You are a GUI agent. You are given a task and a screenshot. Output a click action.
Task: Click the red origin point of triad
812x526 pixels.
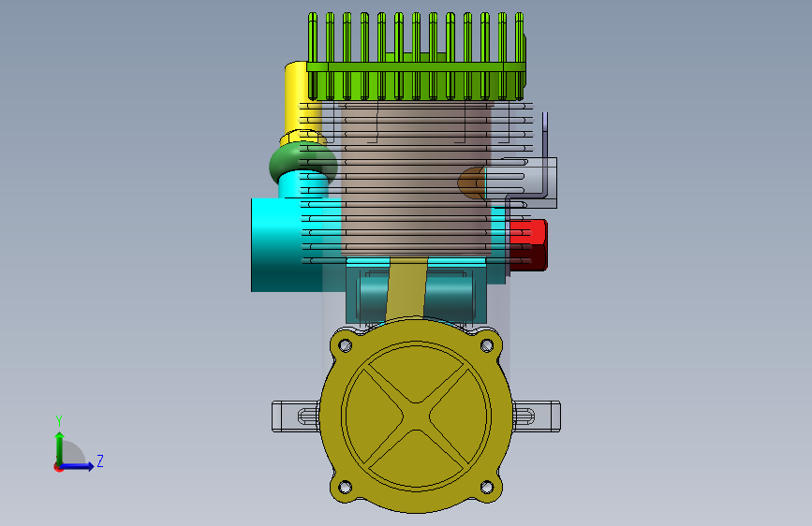coord(58,467)
